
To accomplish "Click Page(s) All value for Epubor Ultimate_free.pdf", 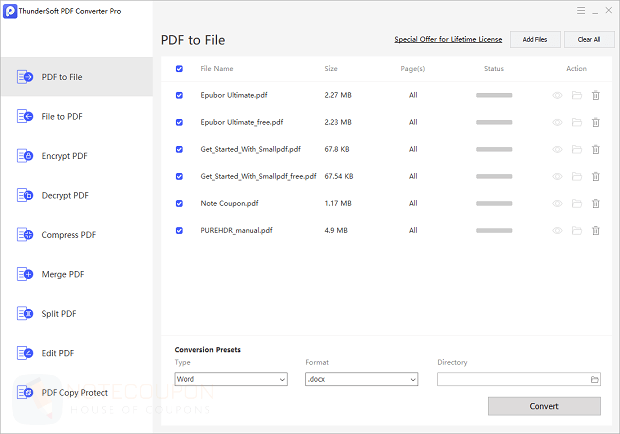I will click(x=413, y=122).
